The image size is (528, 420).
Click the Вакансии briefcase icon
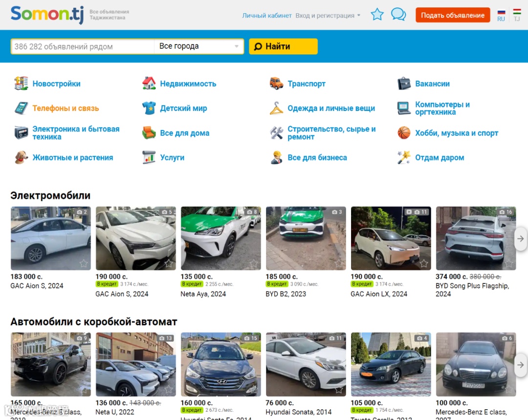[x=404, y=84]
